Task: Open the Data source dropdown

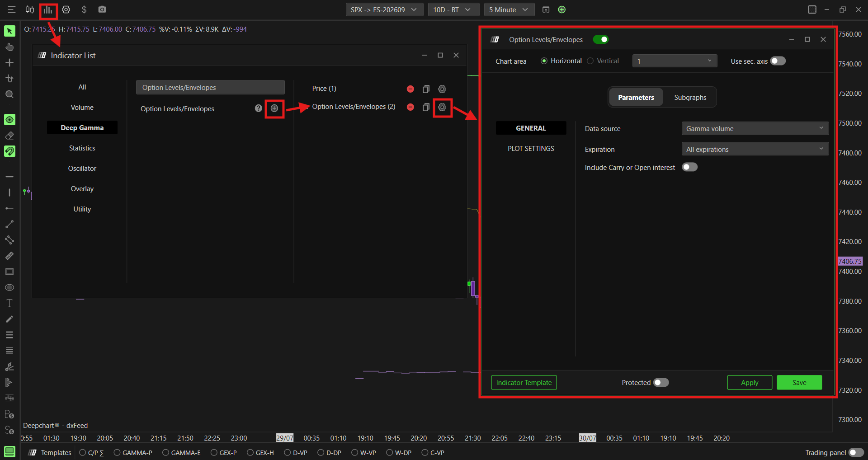Action: pos(755,129)
